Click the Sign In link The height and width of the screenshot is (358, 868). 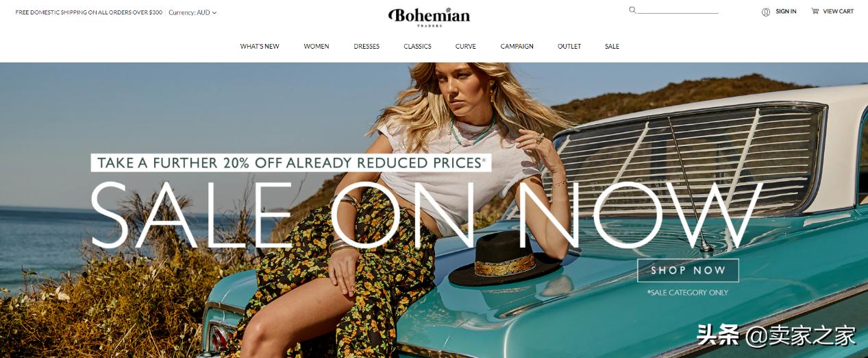[786, 12]
